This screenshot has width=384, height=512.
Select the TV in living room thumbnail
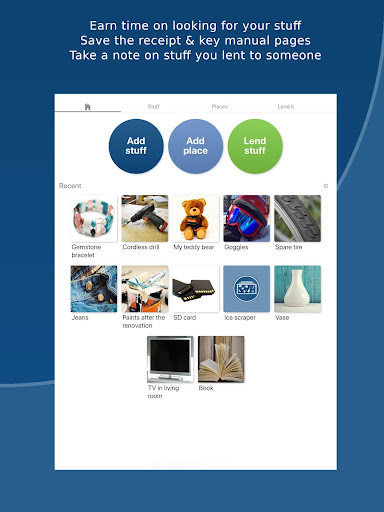[170, 359]
